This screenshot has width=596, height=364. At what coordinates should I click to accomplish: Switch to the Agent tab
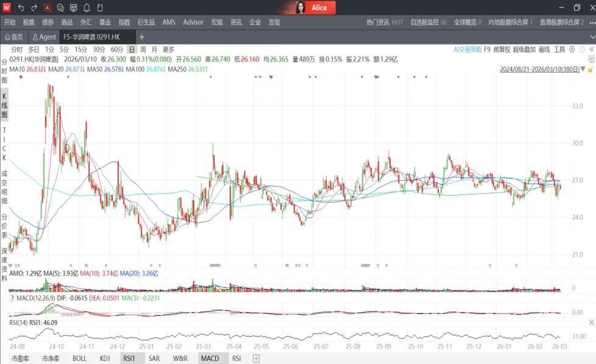[44, 37]
